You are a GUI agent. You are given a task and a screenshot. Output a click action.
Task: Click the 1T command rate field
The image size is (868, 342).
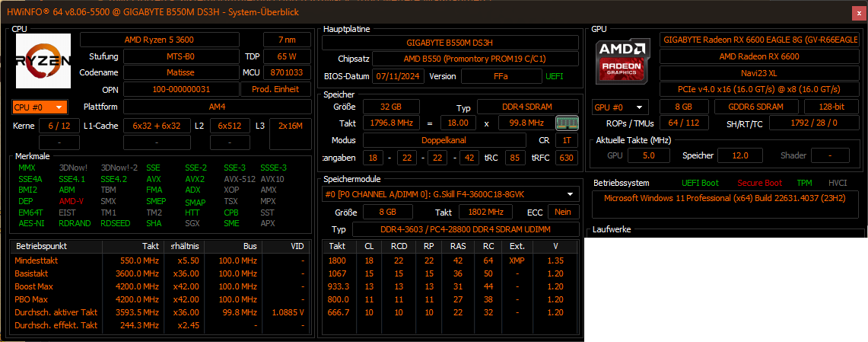pyautogui.click(x=567, y=139)
